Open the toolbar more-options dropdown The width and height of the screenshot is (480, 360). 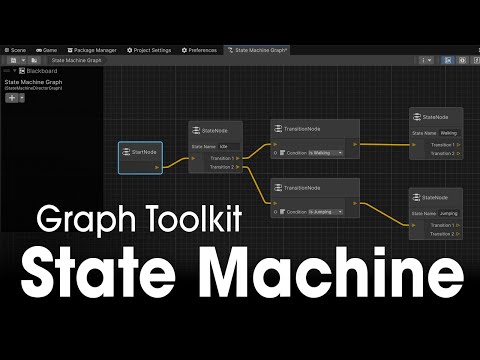pos(426,60)
